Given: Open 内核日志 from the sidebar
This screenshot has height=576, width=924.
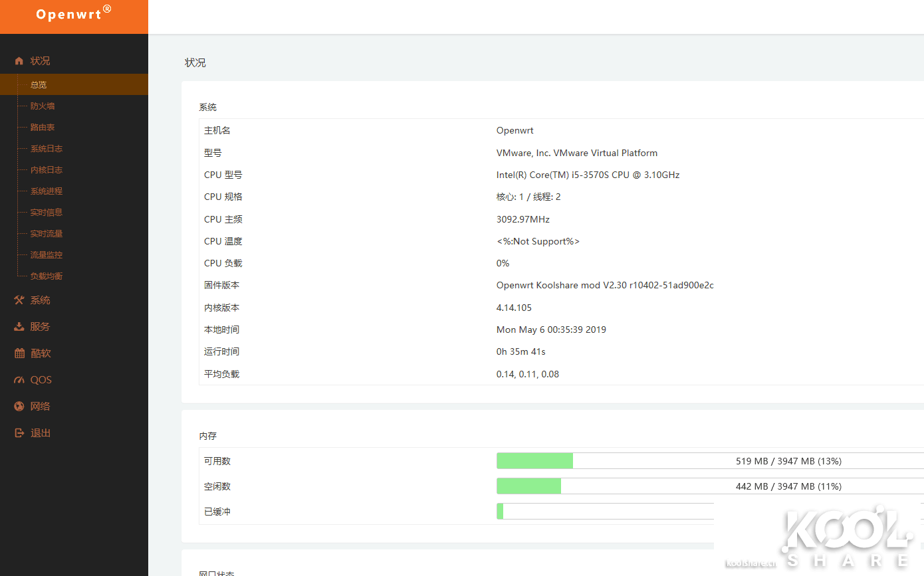Looking at the screenshot, I should (x=47, y=170).
